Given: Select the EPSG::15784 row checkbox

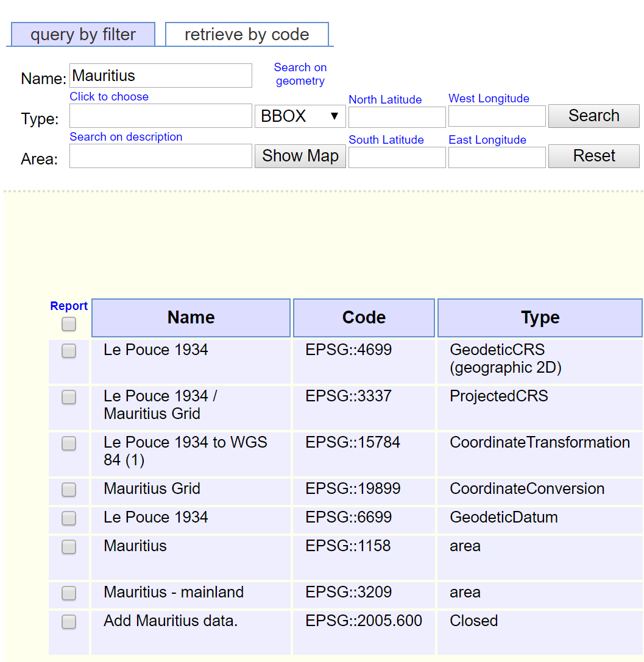Looking at the screenshot, I should 69,444.
